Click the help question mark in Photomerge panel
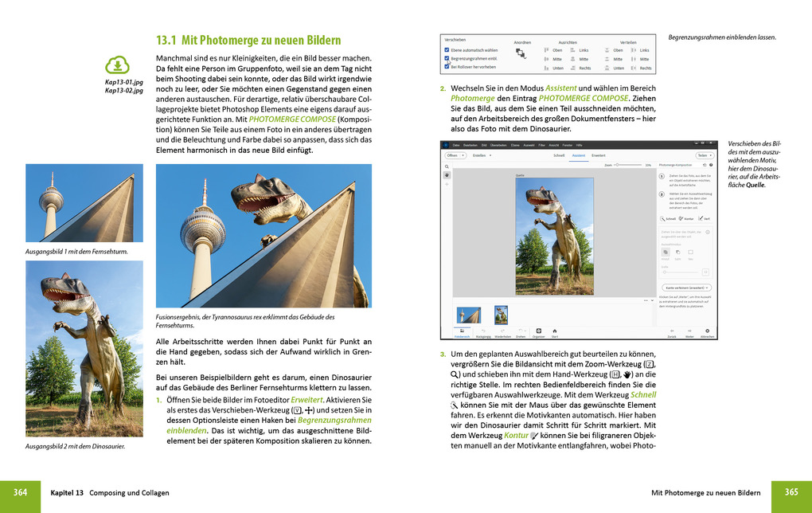 (x=711, y=165)
